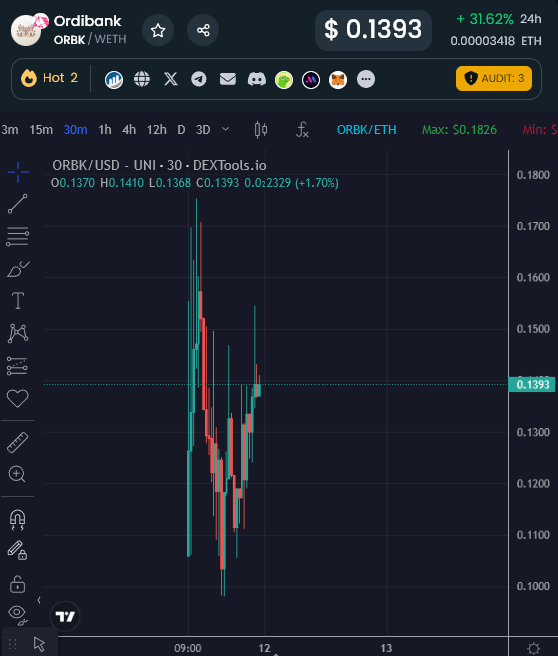
Task: Toggle hide all drawings eye icon
Action: coord(18,615)
